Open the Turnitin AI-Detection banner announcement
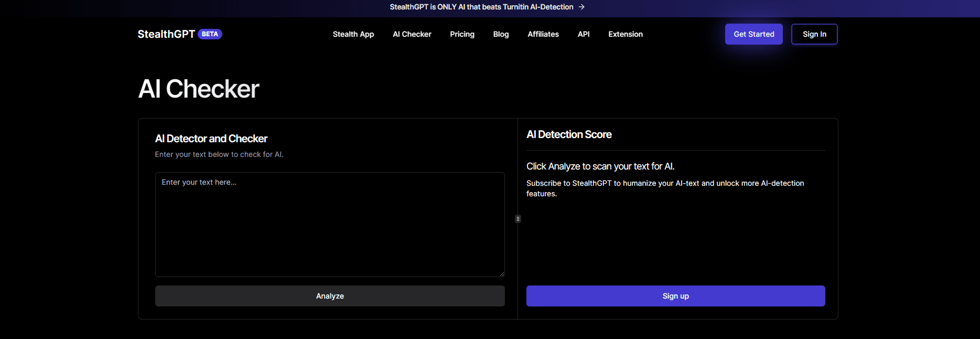The image size is (980, 339). 481,7
